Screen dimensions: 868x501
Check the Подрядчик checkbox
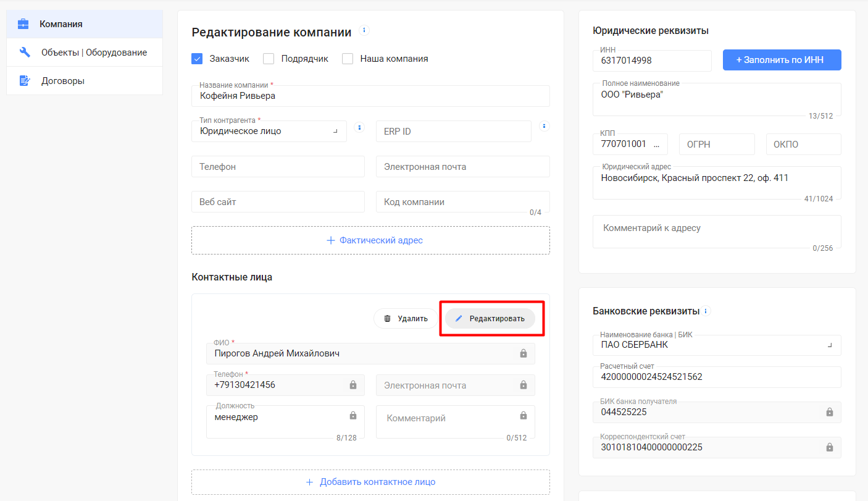269,59
